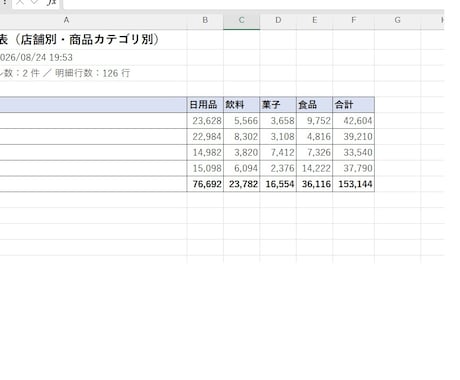
Task: Click the cell with value 14,222
Action: click(x=314, y=168)
